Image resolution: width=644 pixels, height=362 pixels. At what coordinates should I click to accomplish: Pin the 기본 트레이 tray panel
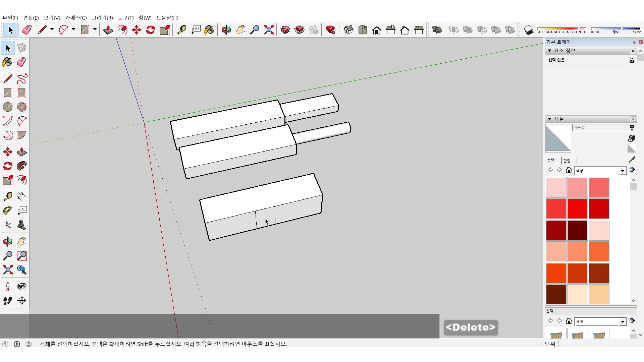(634, 42)
